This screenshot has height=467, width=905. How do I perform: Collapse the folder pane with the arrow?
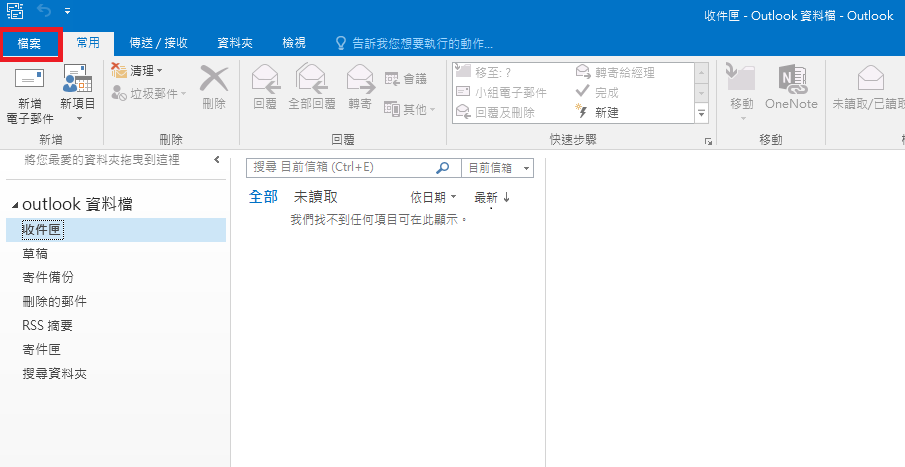pyautogui.click(x=217, y=160)
